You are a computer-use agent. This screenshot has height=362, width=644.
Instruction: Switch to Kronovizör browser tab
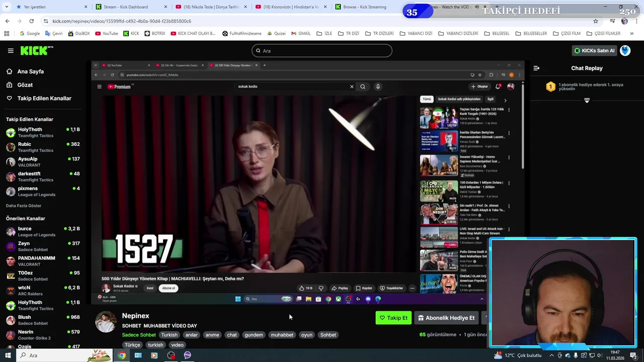[x=291, y=7]
